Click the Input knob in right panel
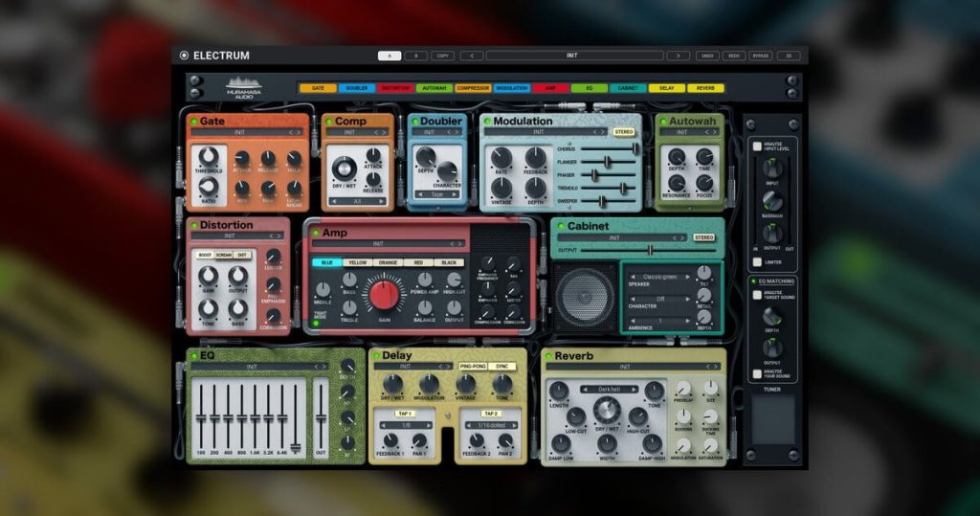The height and width of the screenshot is (516, 980). coord(772,168)
